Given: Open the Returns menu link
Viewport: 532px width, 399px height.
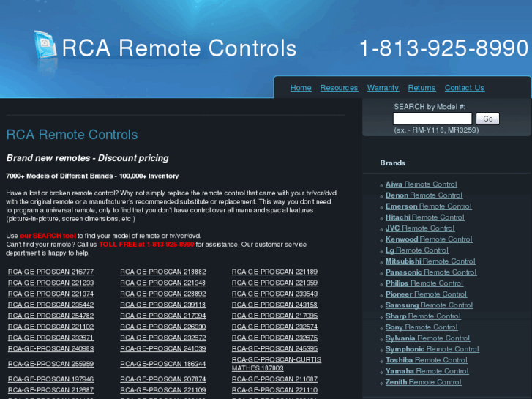Looking at the screenshot, I should (422, 88).
